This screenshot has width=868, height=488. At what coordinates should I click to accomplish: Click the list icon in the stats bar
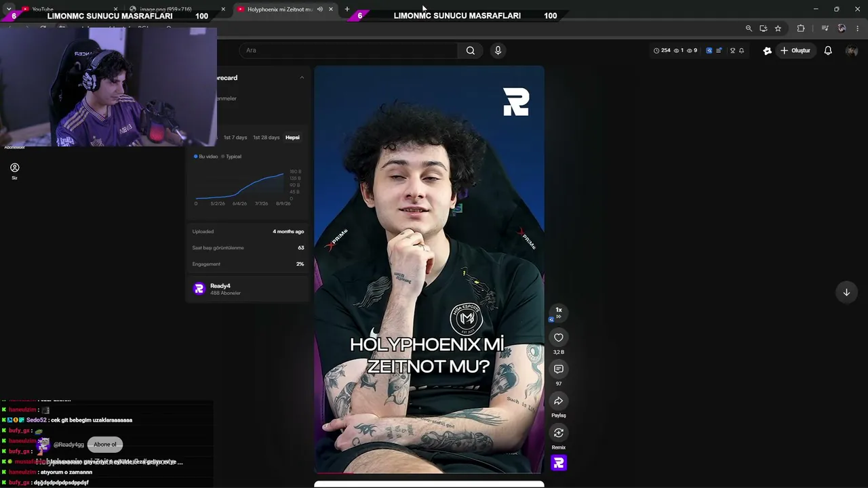tap(719, 50)
